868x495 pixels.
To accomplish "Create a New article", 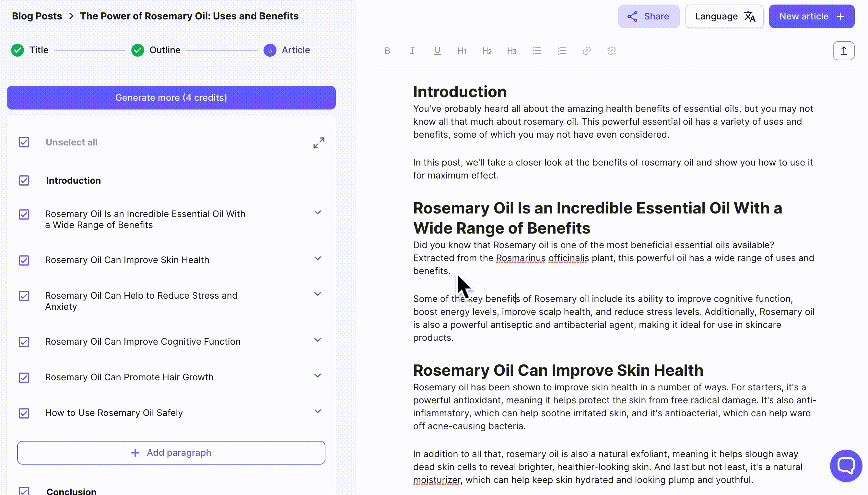I will click(x=812, y=16).
